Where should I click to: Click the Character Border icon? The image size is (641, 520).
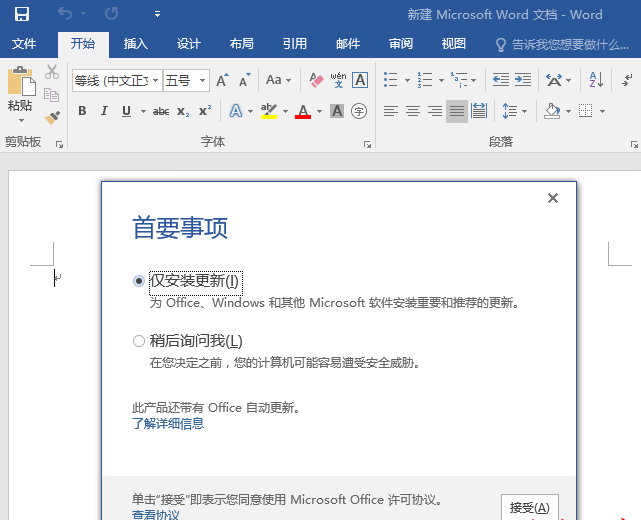pos(360,80)
